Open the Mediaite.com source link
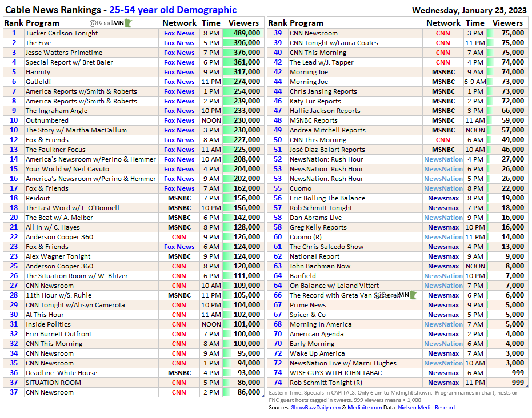532x418 pixels. [365, 408]
